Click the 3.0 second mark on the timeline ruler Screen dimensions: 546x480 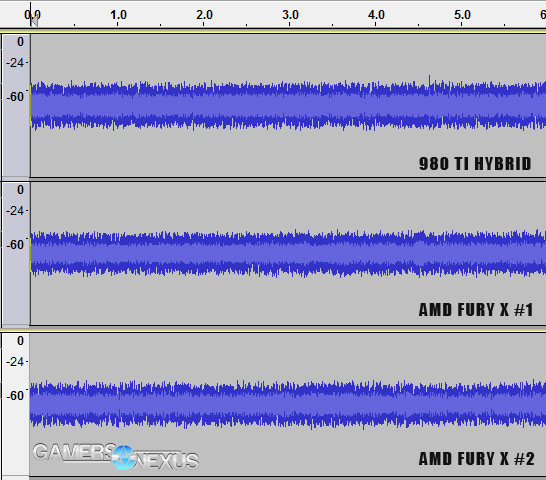point(290,15)
